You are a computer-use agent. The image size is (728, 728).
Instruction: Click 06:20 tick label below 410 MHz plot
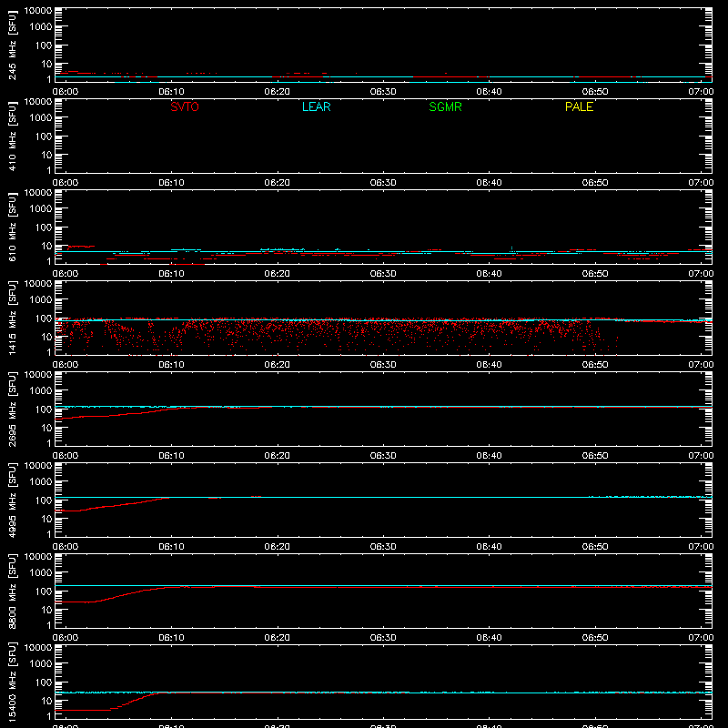pos(278,183)
